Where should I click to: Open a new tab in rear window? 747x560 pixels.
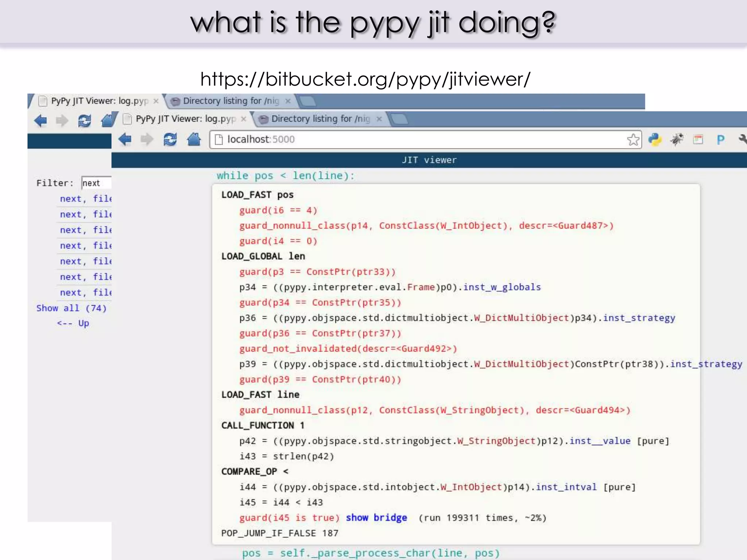click(x=308, y=101)
